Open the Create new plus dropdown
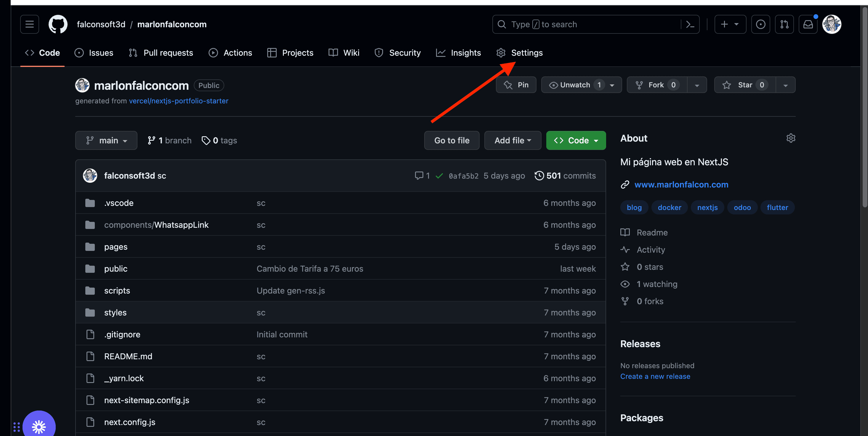Image resolution: width=868 pixels, height=436 pixels. 730,24
